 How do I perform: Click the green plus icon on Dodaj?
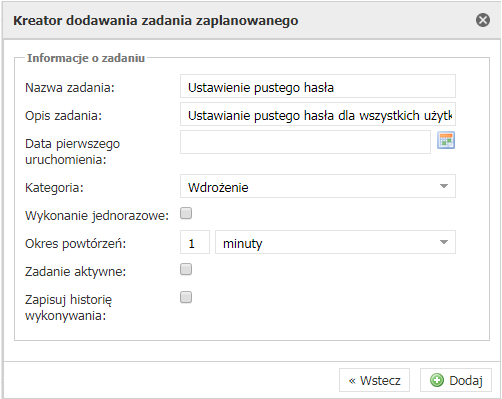tap(437, 380)
